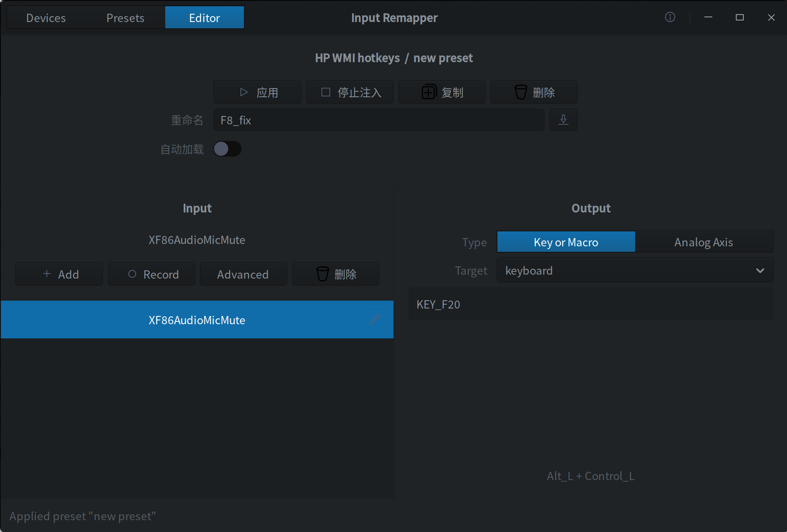Apply the preset with 应用 button
The width and height of the screenshot is (787, 532).
click(257, 92)
